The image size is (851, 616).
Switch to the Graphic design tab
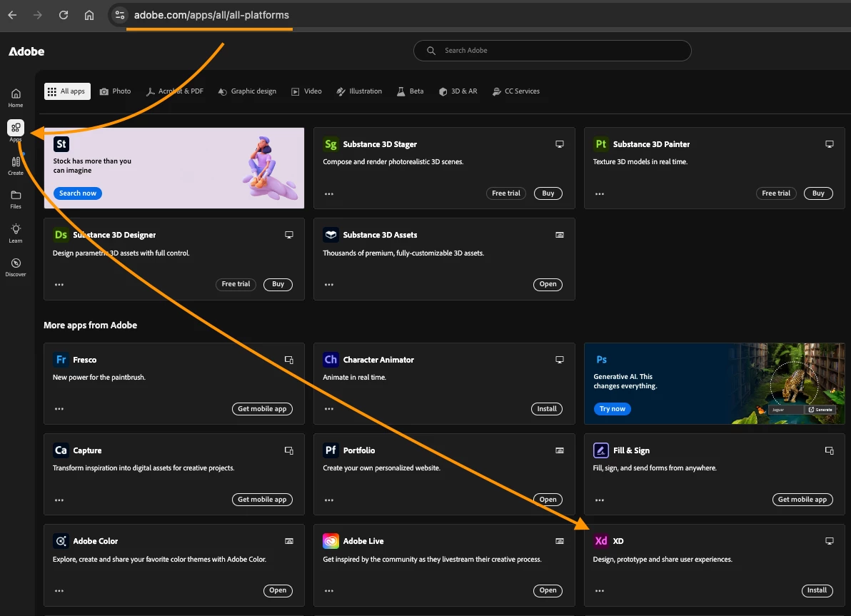coord(248,91)
